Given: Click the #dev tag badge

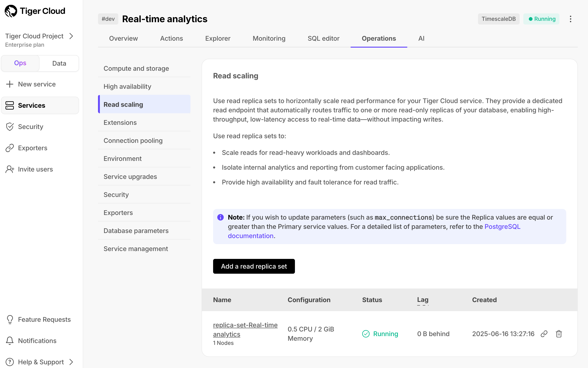Looking at the screenshot, I should tap(108, 19).
